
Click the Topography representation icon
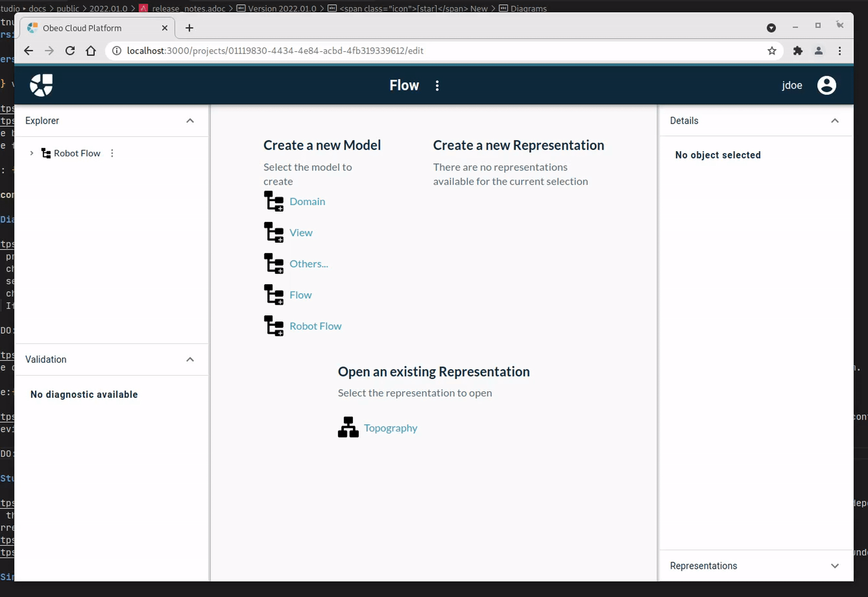point(349,427)
